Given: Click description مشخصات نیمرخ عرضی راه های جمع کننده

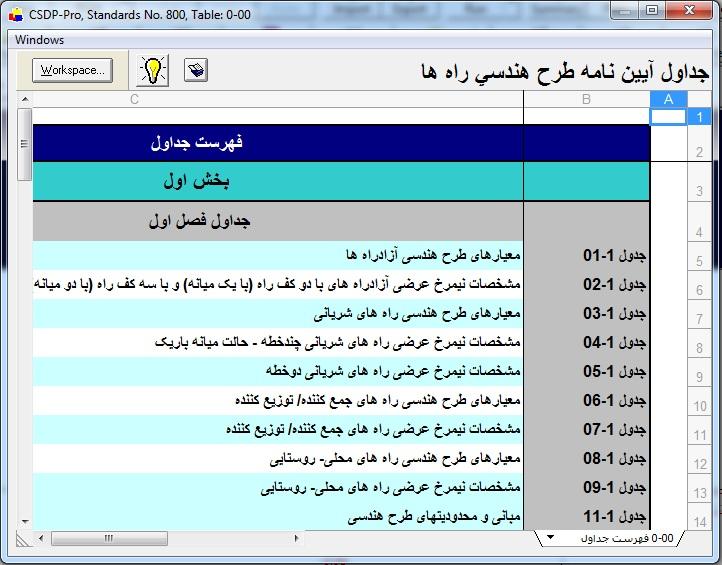Looking at the screenshot, I should [373, 429].
